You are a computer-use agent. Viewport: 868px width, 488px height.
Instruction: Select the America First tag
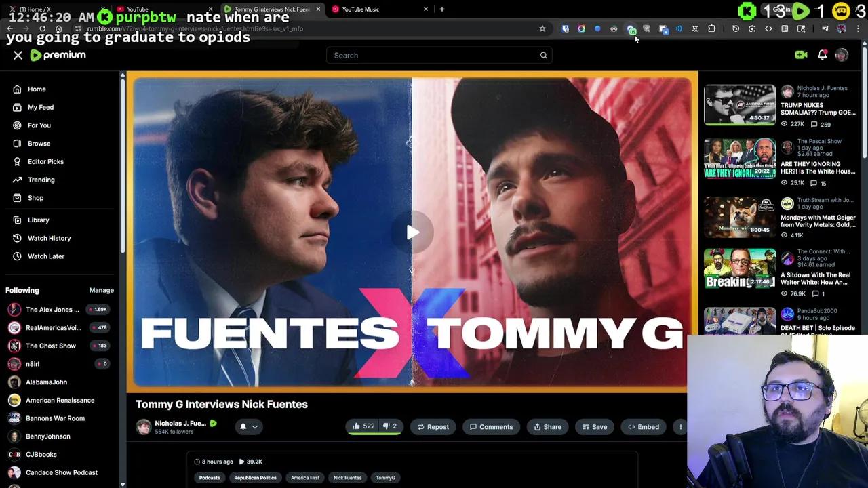point(305,478)
